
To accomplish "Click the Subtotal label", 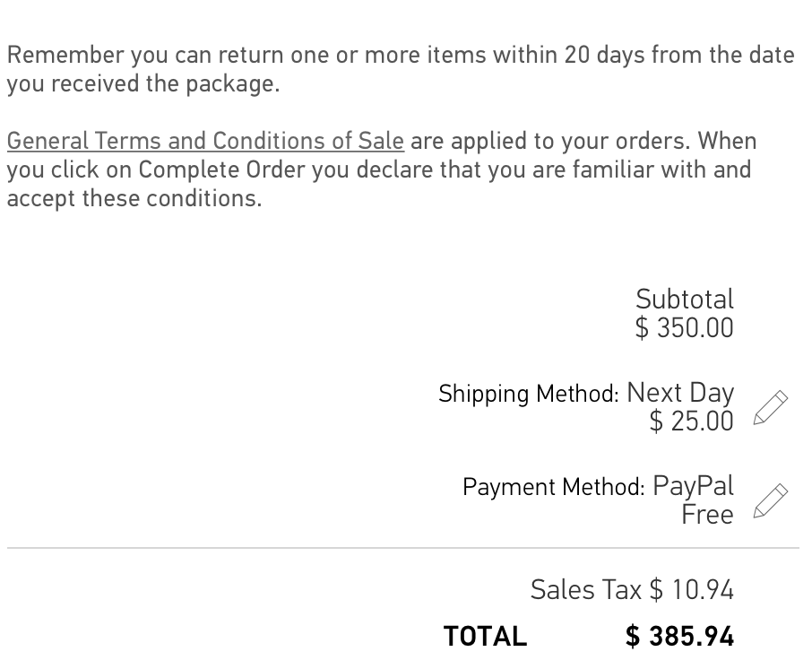I will coord(684,299).
